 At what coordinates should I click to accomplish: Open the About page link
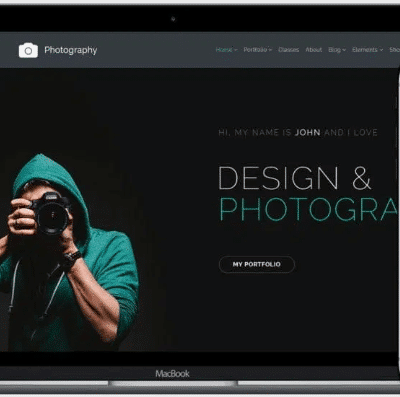314,50
